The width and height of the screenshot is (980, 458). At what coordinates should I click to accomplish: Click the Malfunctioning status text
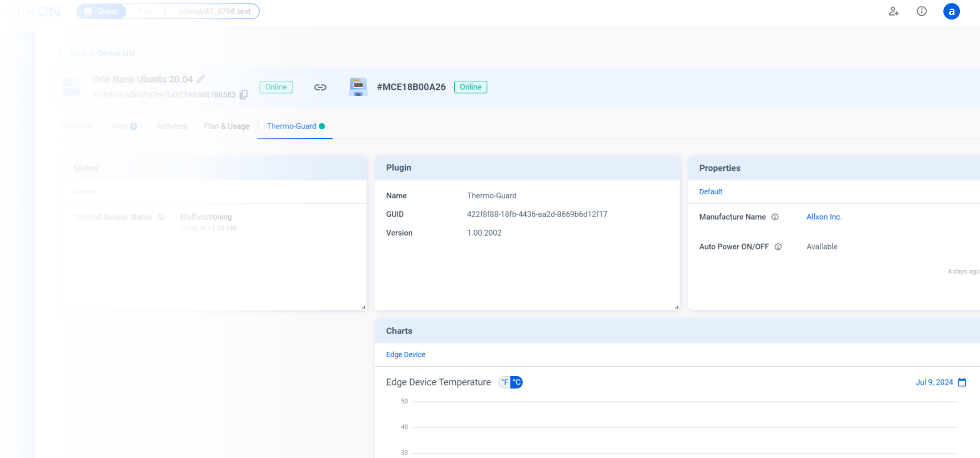pos(206,217)
